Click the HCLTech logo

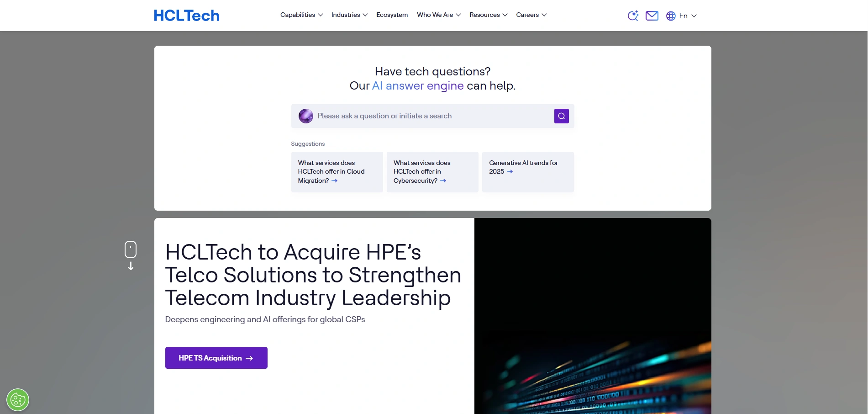tap(186, 16)
